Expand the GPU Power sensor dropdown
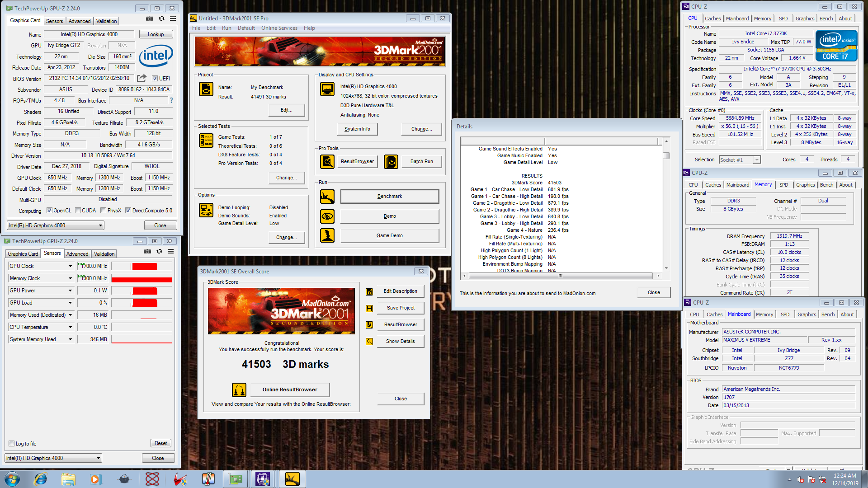 70,291
